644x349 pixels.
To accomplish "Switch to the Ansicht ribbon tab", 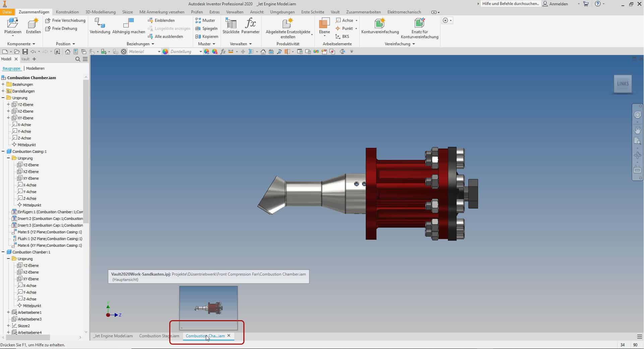I will pyautogui.click(x=257, y=12).
